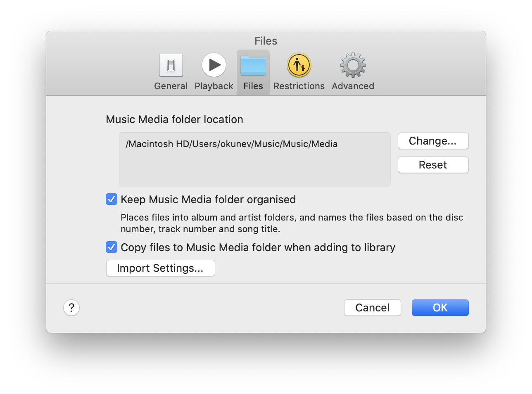Click the blue Files folder icon
This screenshot has width=532, height=394.
pos(253,65)
